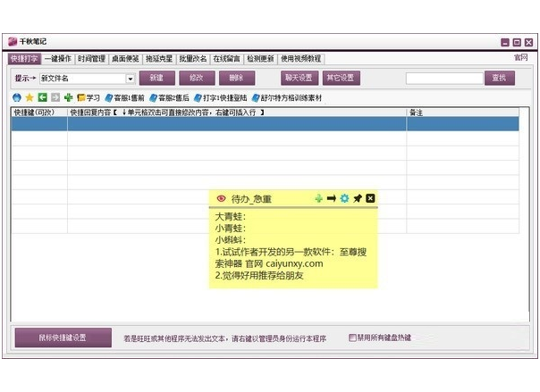This screenshot has width=540, height=392.
Task: Select the 拖延克星 tab
Action: pyautogui.click(x=159, y=59)
